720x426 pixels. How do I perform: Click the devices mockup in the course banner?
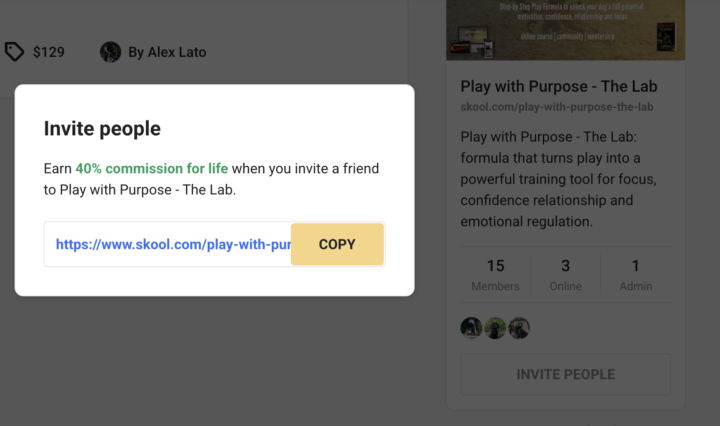pyautogui.click(x=477, y=40)
